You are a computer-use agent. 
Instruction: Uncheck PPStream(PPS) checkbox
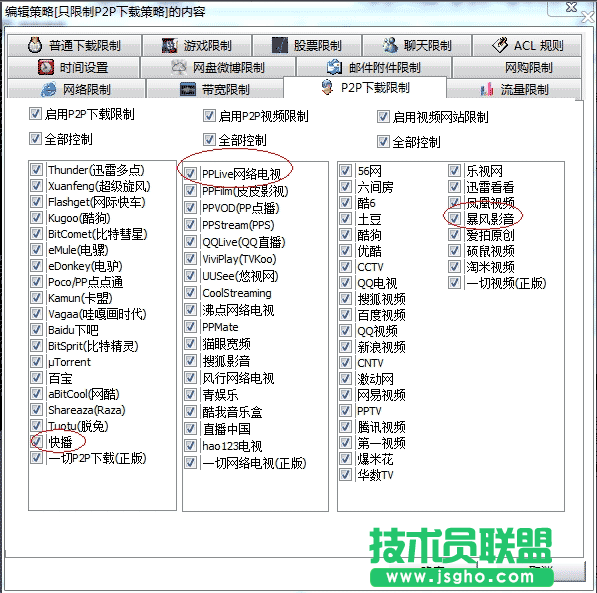(x=190, y=224)
